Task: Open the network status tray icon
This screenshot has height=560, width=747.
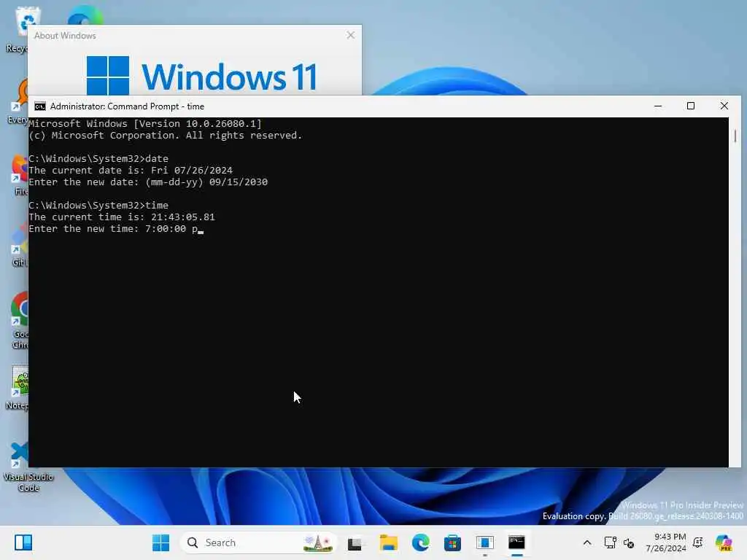Action: [x=610, y=542]
